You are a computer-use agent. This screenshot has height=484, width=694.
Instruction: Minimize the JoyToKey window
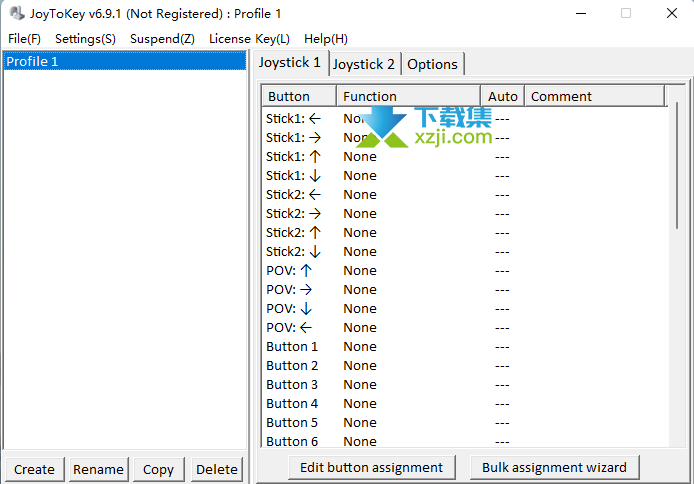pos(581,14)
